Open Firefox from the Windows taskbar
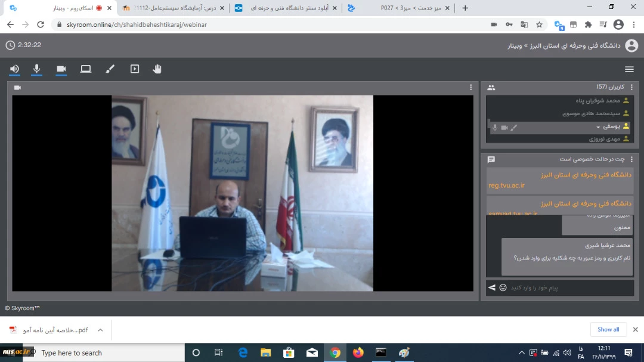 pyautogui.click(x=358, y=352)
